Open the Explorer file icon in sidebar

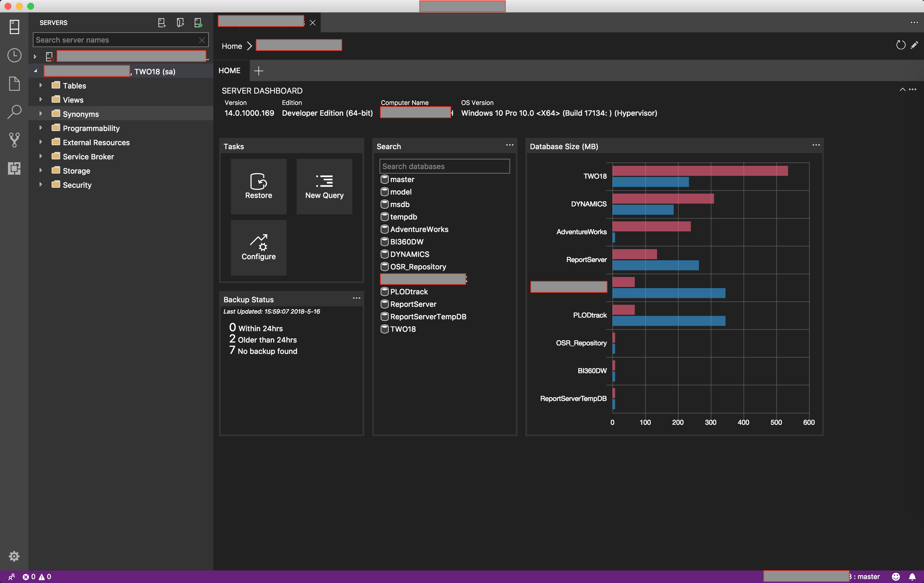point(14,83)
